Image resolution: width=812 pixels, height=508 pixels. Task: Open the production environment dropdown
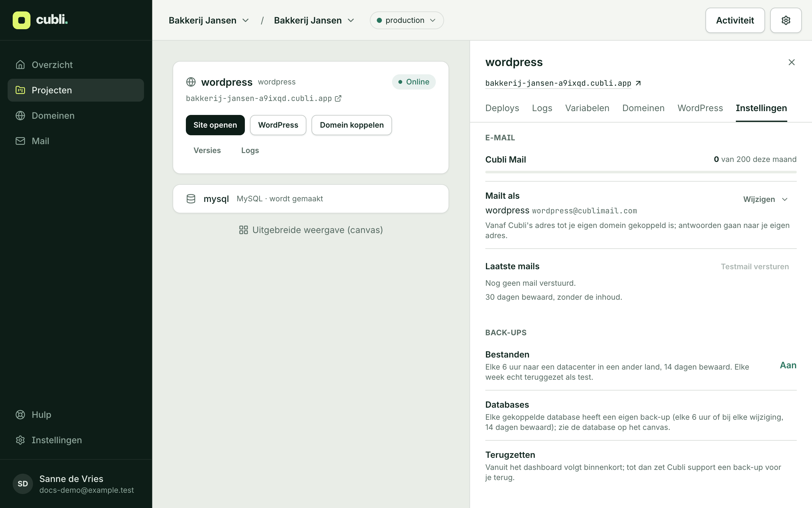coord(407,20)
